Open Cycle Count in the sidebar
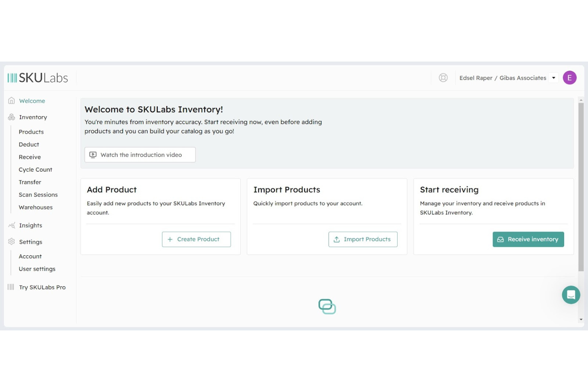 35,170
